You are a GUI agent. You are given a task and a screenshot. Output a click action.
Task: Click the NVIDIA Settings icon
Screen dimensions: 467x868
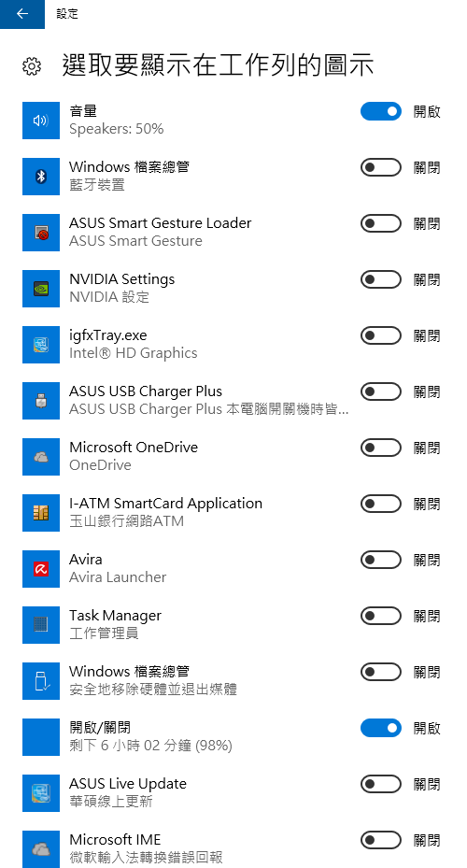(41, 289)
